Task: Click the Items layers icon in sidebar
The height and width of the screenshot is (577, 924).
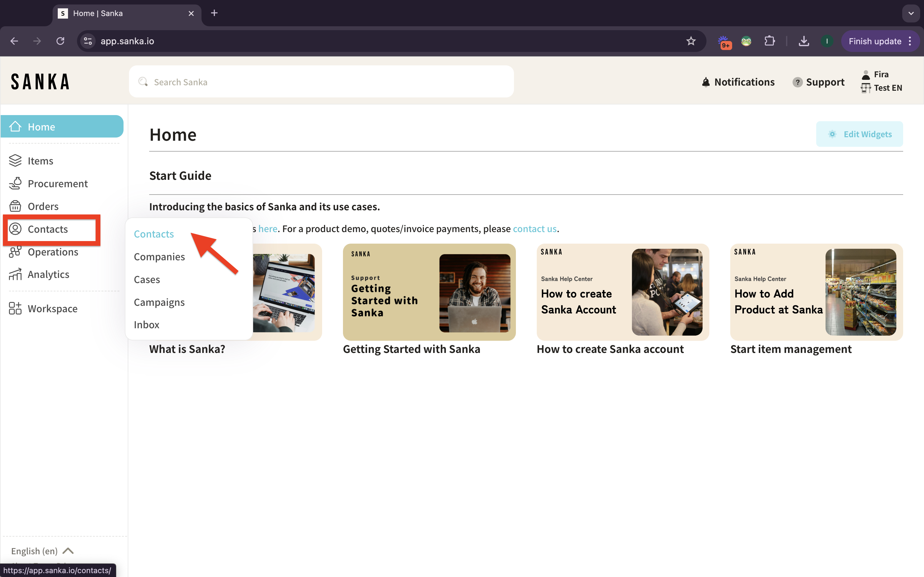Action: coord(15,161)
